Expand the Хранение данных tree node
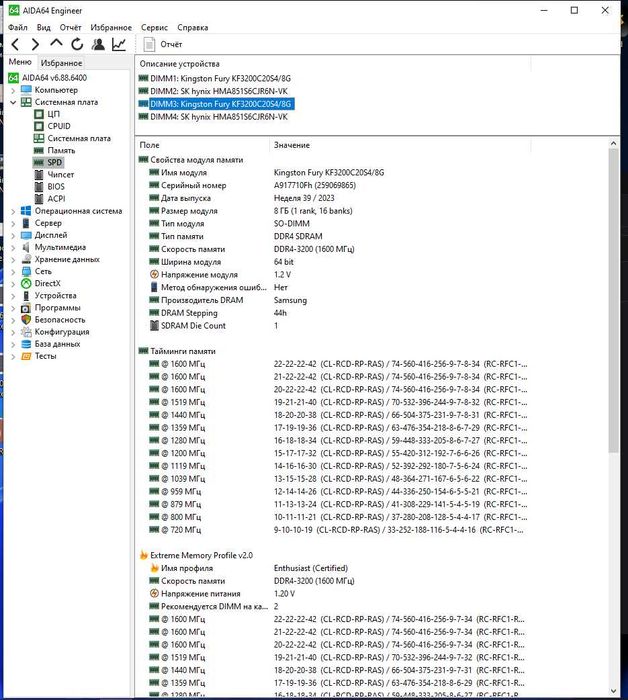628x700 pixels. click(x=13, y=259)
